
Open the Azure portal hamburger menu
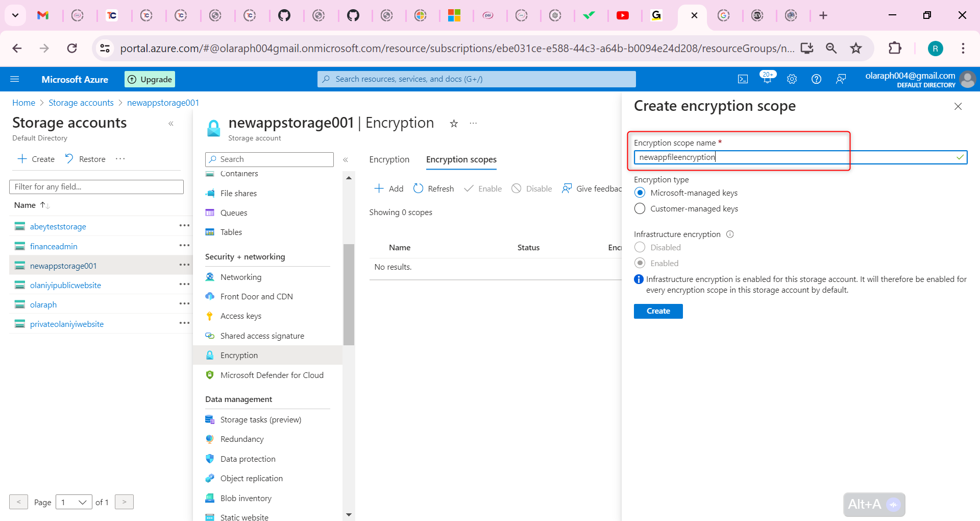pyautogui.click(x=15, y=79)
